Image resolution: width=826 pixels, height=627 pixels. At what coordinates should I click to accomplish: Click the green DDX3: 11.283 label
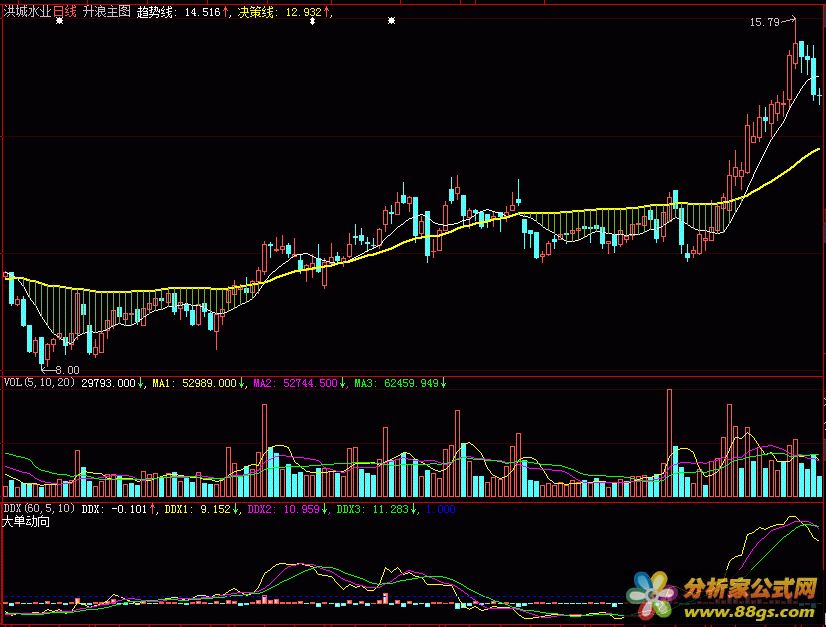point(372,509)
